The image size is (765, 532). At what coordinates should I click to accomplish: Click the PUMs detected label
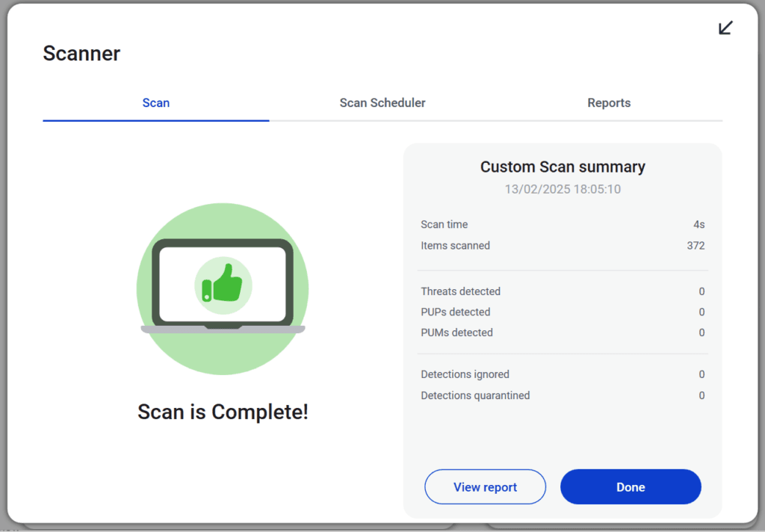click(456, 332)
